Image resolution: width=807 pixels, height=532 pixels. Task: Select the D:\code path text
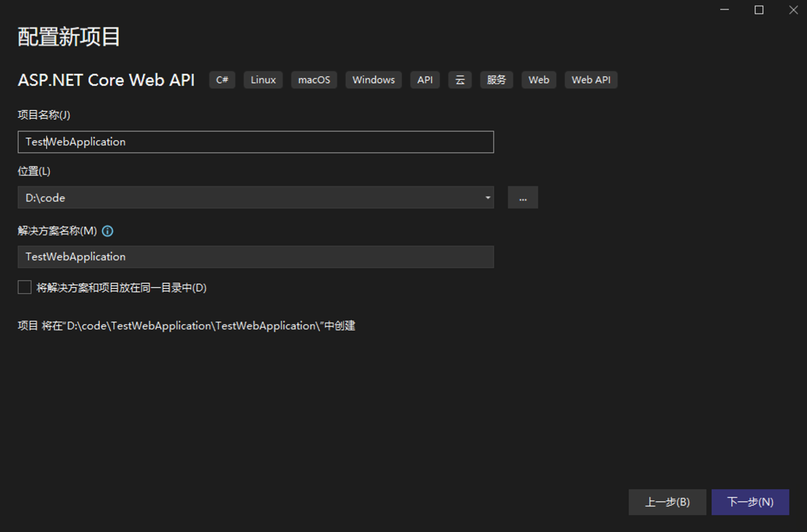pos(45,197)
